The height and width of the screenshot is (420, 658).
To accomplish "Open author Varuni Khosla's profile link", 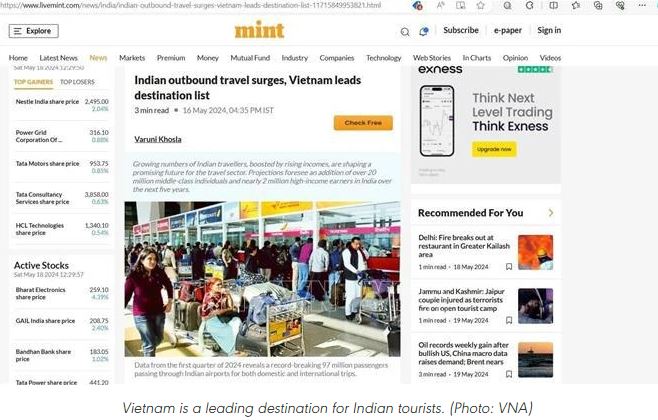I will coord(158,139).
